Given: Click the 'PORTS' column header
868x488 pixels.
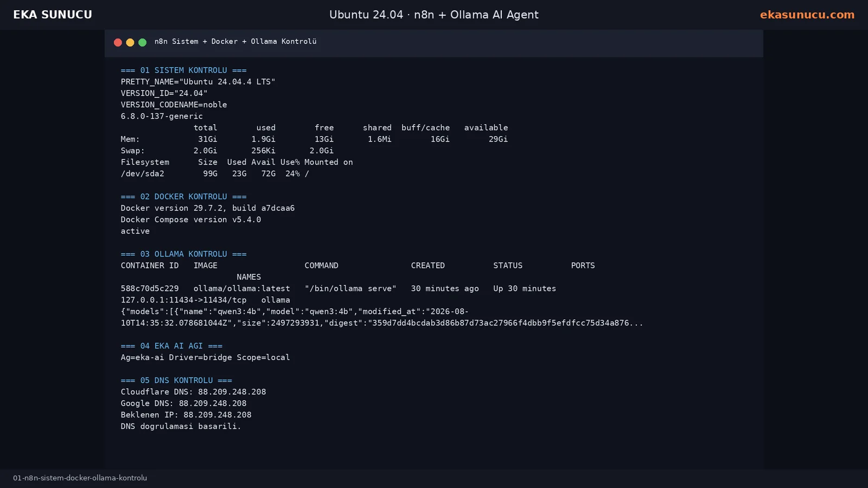Looking at the screenshot, I should click(583, 266).
